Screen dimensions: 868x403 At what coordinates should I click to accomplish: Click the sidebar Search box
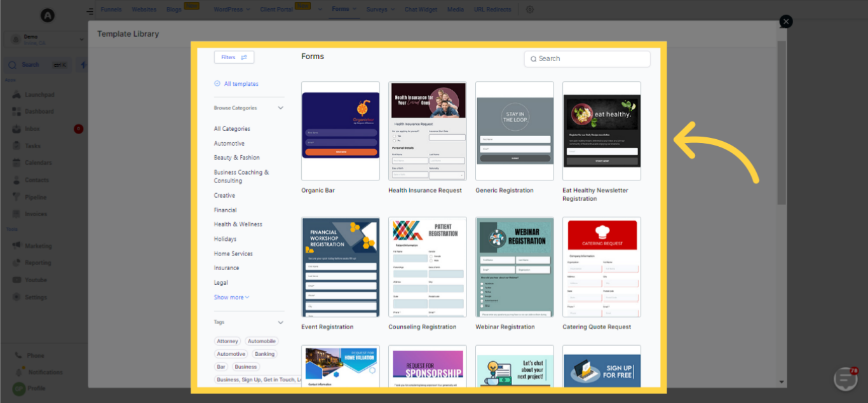pos(37,65)
